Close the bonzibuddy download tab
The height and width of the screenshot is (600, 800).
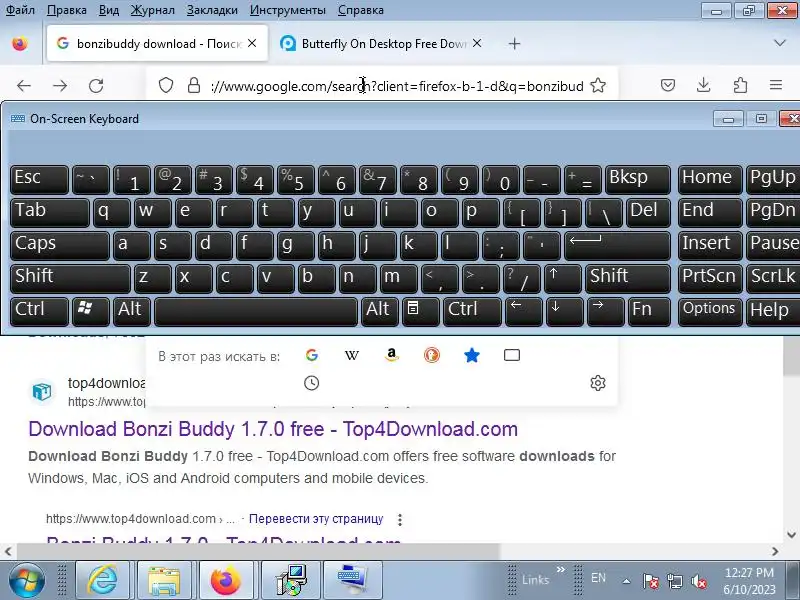pos(252,43)
